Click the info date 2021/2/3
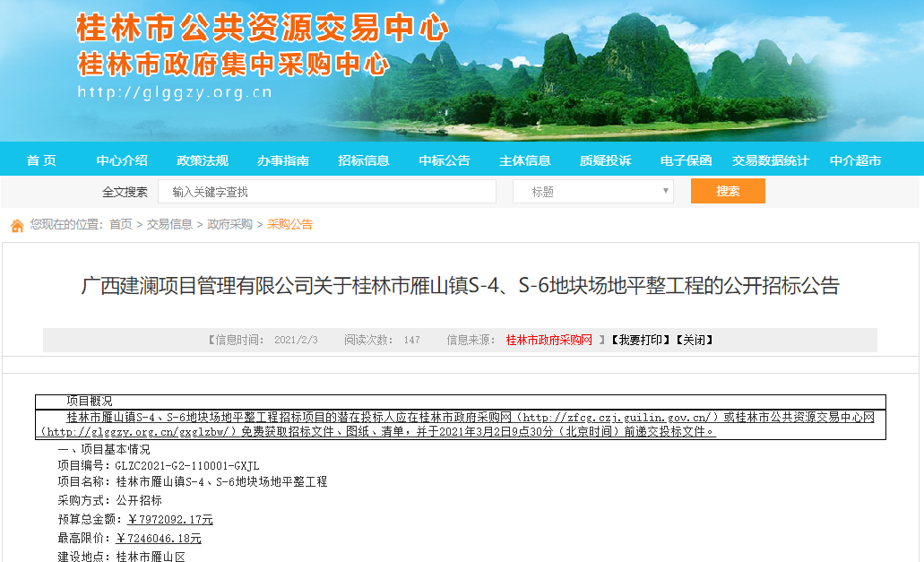This screenshot has height=562, width=924. pyautogui.click(x=296, y=340)
